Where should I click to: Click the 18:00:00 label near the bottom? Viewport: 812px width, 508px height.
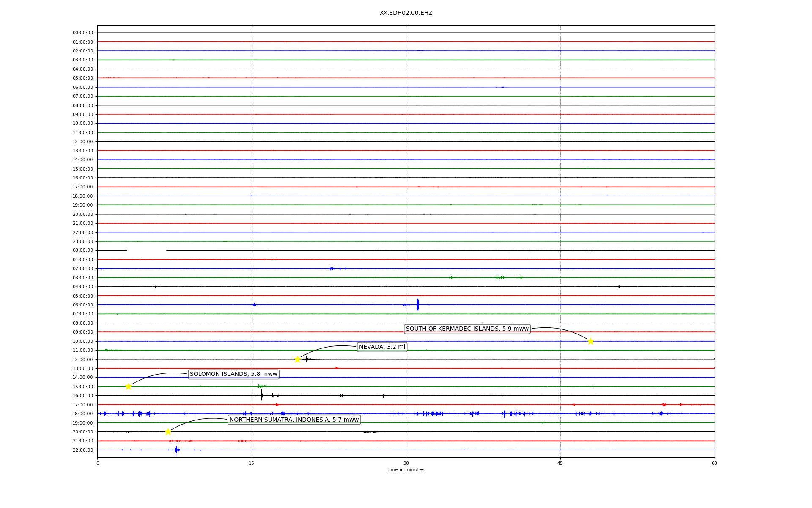82,414
